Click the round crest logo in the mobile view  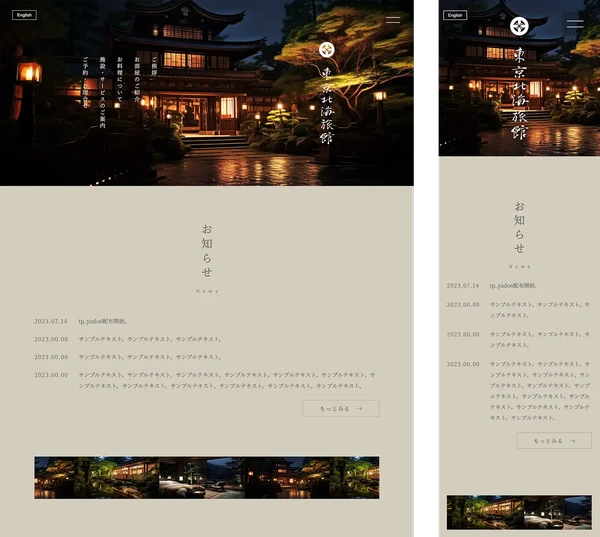pos(519,26)
